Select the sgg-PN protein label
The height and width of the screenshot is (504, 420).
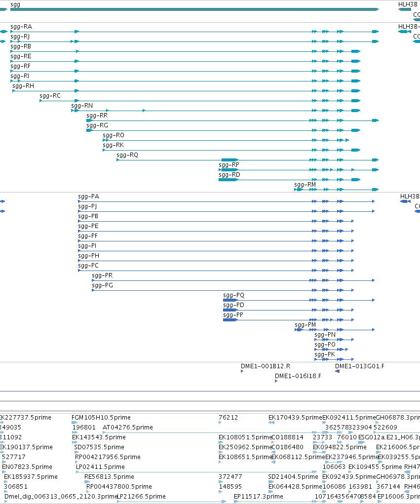(325, 335)
